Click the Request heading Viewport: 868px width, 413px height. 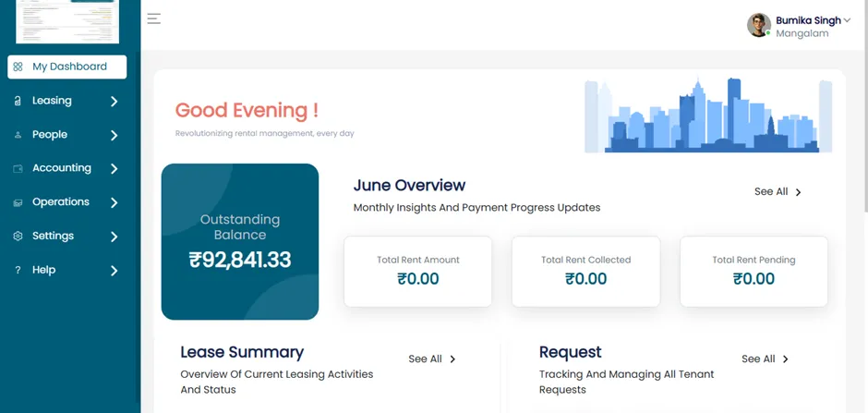[x=570, y=352]
